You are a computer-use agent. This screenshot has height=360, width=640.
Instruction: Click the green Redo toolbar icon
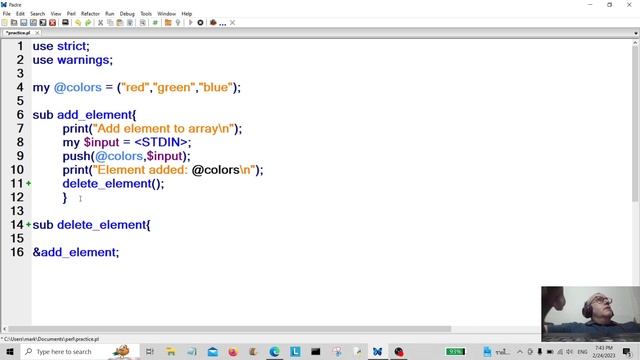87,23
